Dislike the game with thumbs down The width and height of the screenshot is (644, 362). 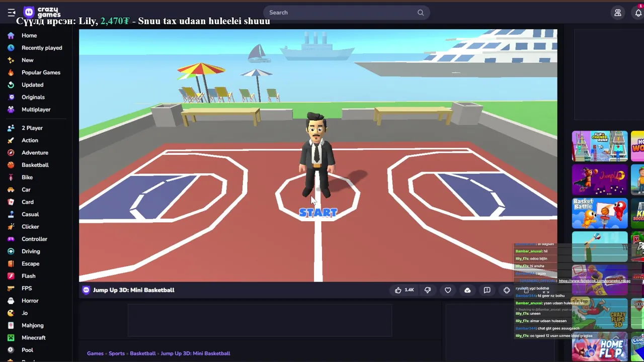click(x=428, y=290)
